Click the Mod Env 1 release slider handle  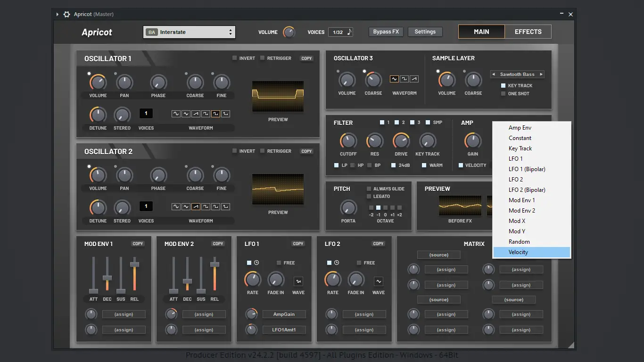[134, 264]
